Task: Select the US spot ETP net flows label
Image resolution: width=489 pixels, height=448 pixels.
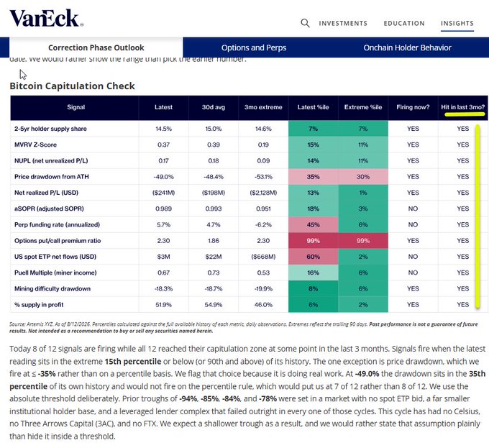Action: click(x=55, y=257)
